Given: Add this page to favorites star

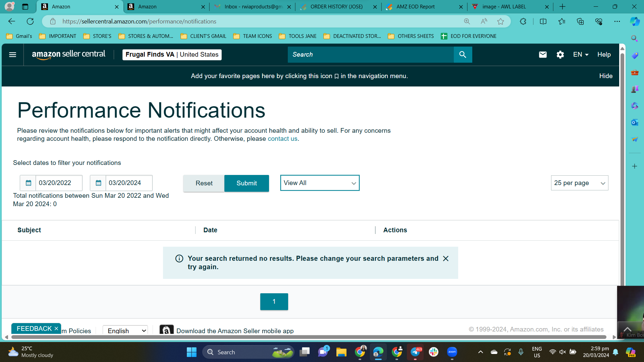Looking at the screenshot, I should pos(500,21).
